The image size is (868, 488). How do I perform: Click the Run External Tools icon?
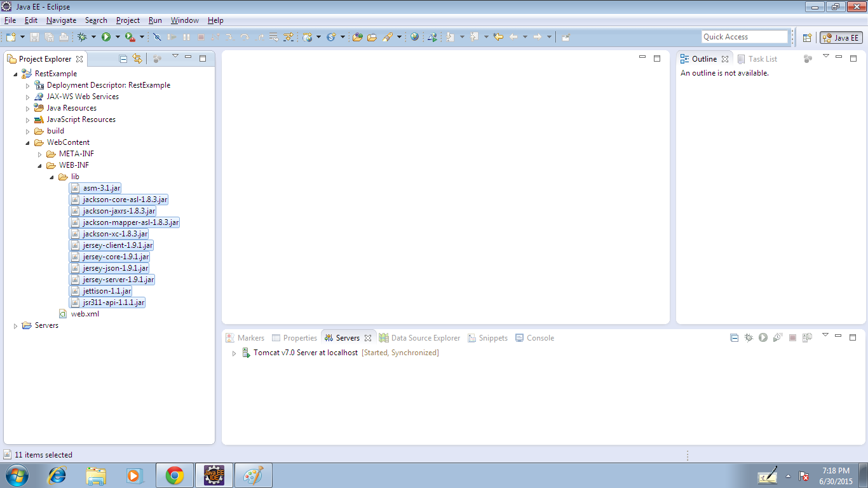[x=130, y=37]
